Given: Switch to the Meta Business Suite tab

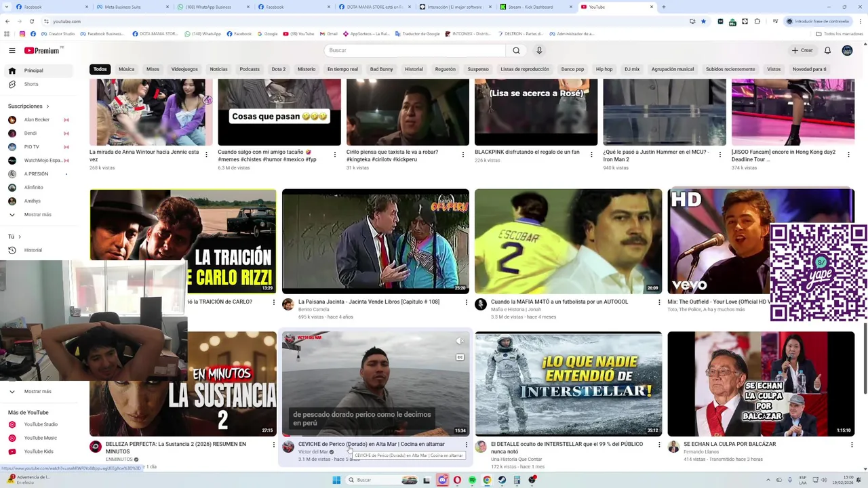Looking at the screenshot, I should 132,7.
